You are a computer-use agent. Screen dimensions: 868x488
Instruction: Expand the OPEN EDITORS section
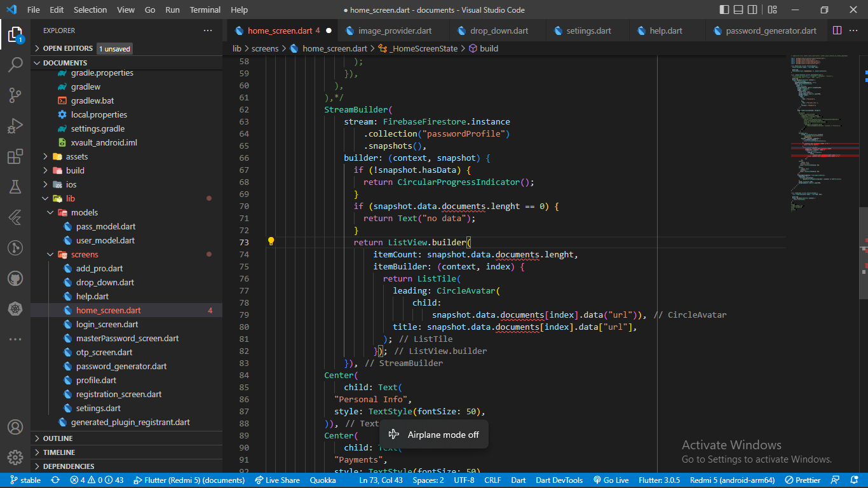pos(126,48)
